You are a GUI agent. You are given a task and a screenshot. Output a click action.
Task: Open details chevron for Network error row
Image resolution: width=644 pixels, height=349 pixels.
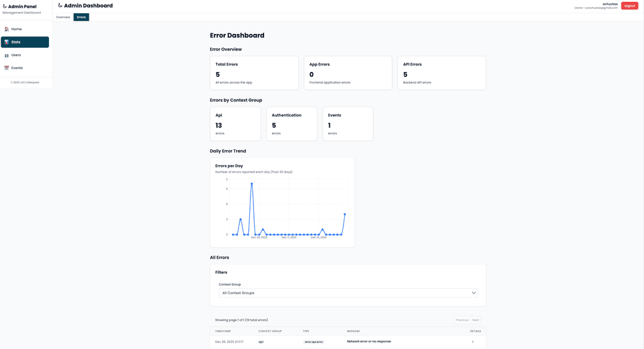tap(473, 342)
